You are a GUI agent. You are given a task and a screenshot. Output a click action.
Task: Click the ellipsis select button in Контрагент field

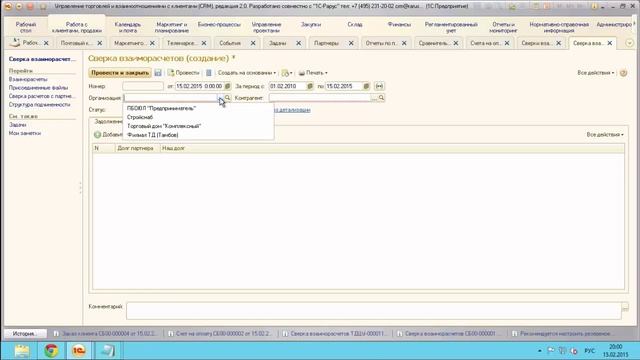pos(374,98)
